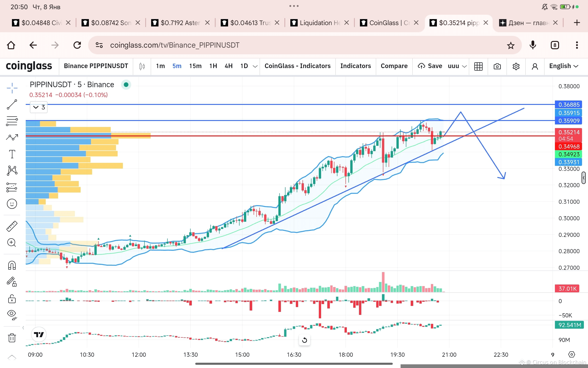Image resolution: width=588 pixels, height=368 pixels.
Task: Open the tab switcher showing 8 tabs
Action: (x=555, y=45)
